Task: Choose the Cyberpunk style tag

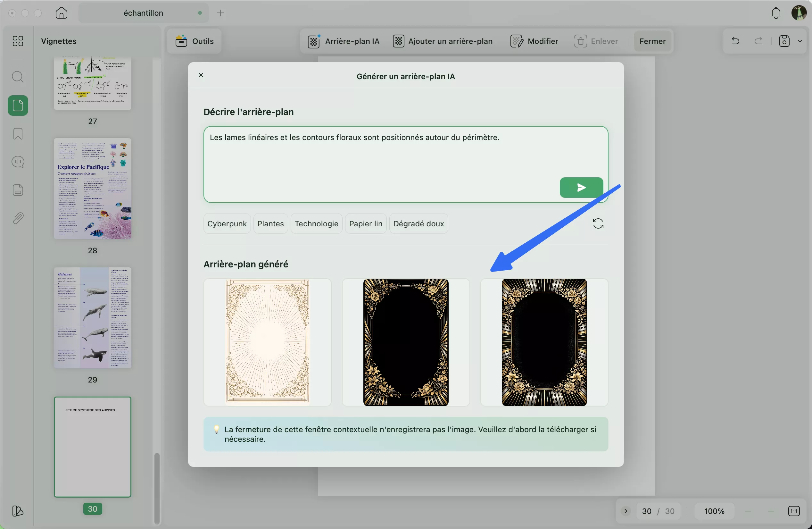Action: coord(227,223)
